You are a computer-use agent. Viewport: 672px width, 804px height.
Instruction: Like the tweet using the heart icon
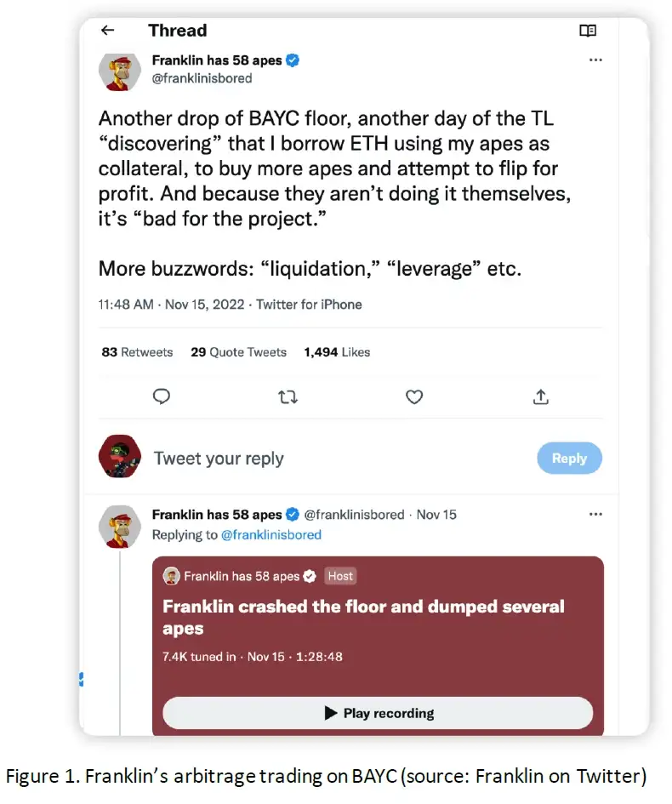point(414,396)
